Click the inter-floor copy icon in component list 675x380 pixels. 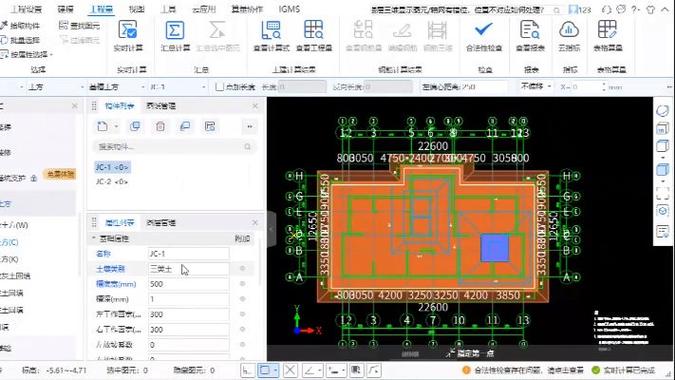tap(185, 126)
